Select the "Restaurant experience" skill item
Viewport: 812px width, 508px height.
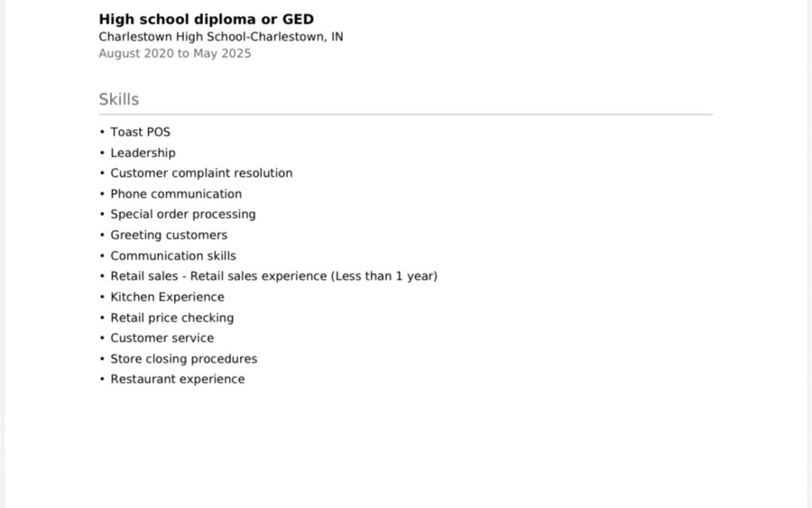point(177,379)
